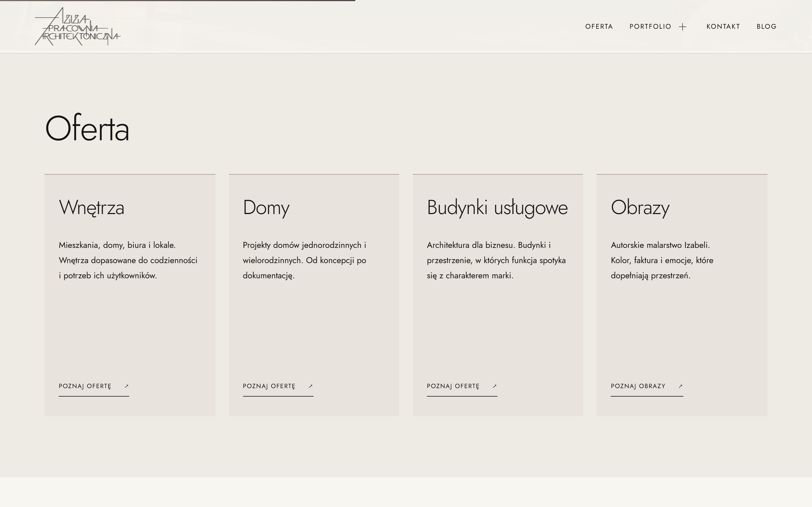Screen dimensions: 812x507
Task: Click the arrow icon in Wnętrza card
Action: tap(127, 386)
